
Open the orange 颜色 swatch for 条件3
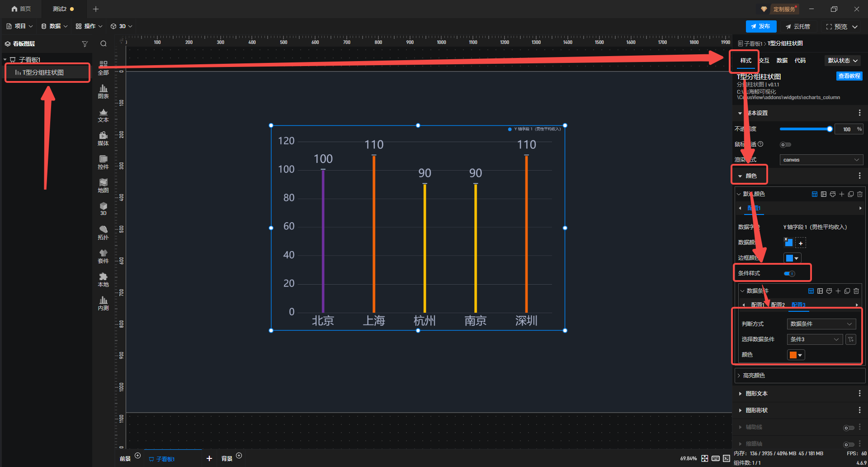click(796, 355)
